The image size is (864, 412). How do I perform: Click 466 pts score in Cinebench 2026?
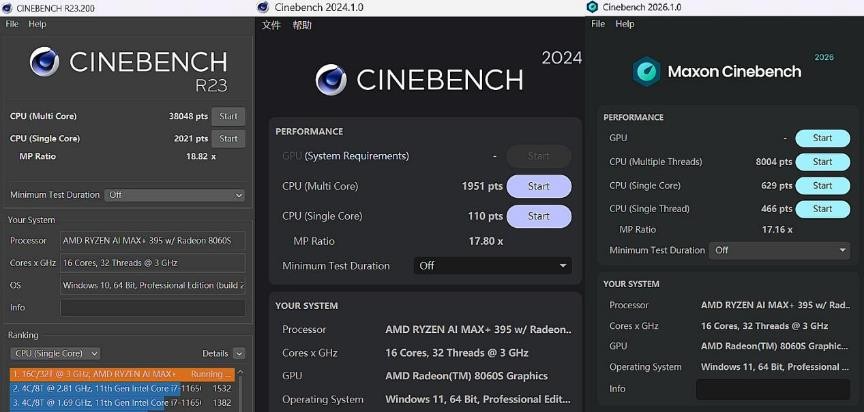pyautogui.click(x=777, y=209)
